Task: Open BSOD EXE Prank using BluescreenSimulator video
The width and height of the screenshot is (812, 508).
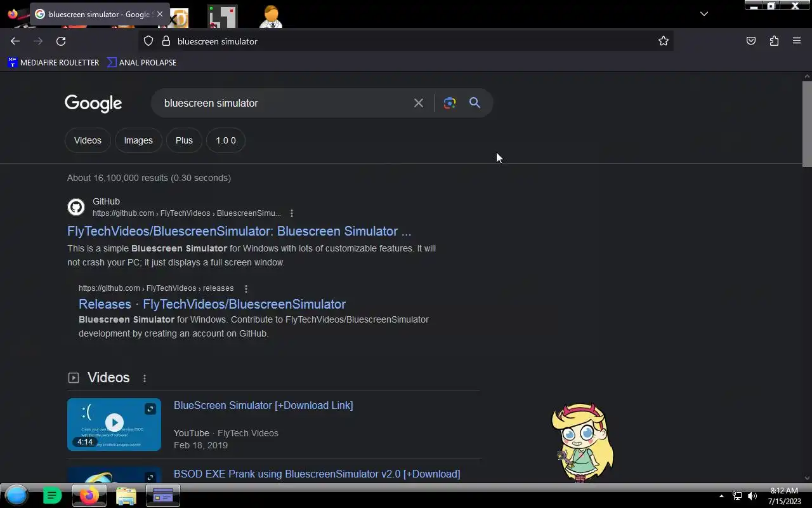Action: pos(317,474)
